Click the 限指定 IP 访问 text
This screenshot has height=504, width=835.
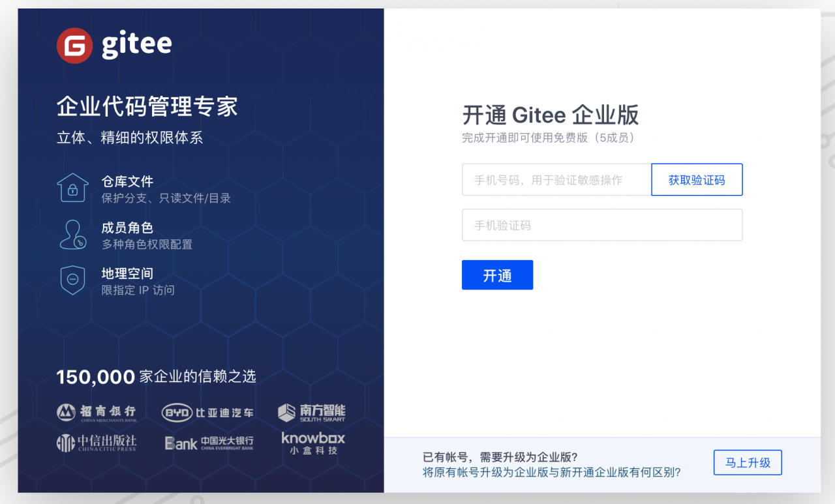coord(138,290)
